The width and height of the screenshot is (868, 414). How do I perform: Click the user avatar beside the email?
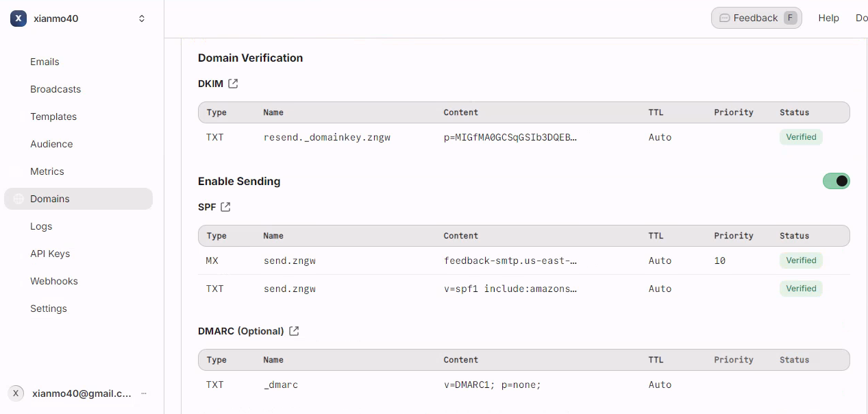point(16,393)
